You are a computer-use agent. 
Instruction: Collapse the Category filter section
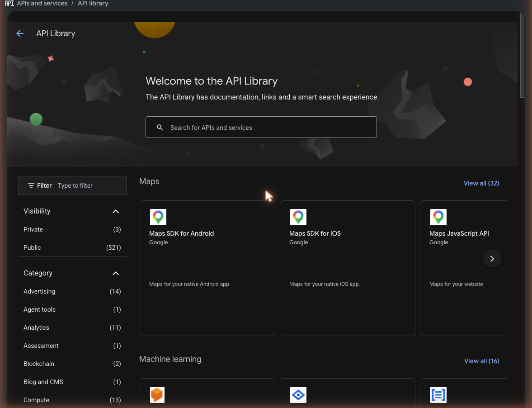116,273
